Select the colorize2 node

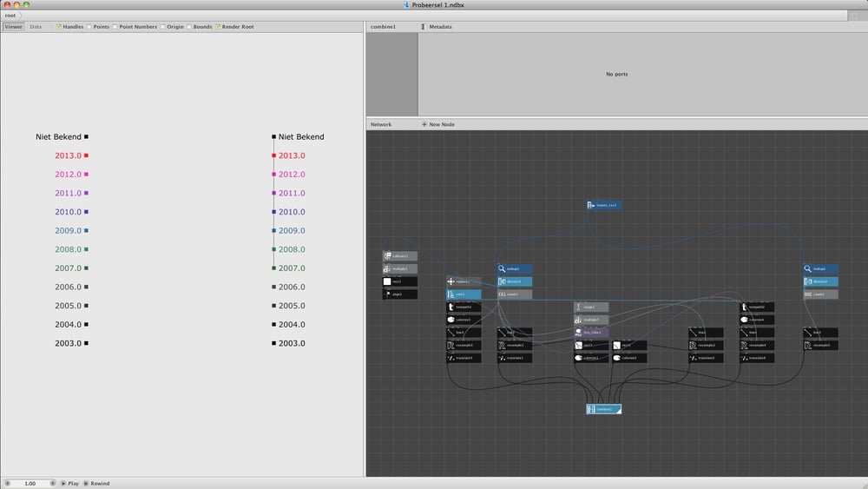click(629, 358)
